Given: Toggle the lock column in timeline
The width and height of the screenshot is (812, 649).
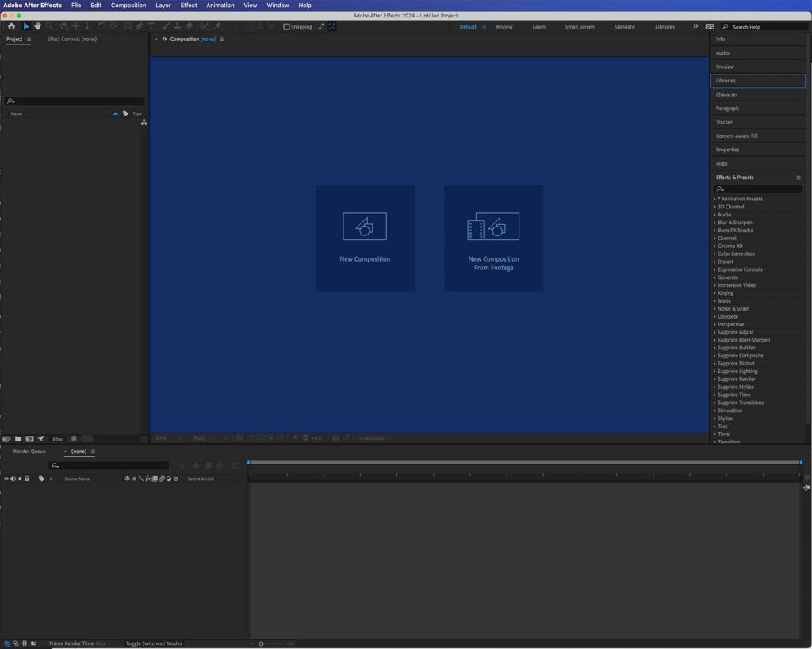Looking at the screenshot, I should click(27, 479).
